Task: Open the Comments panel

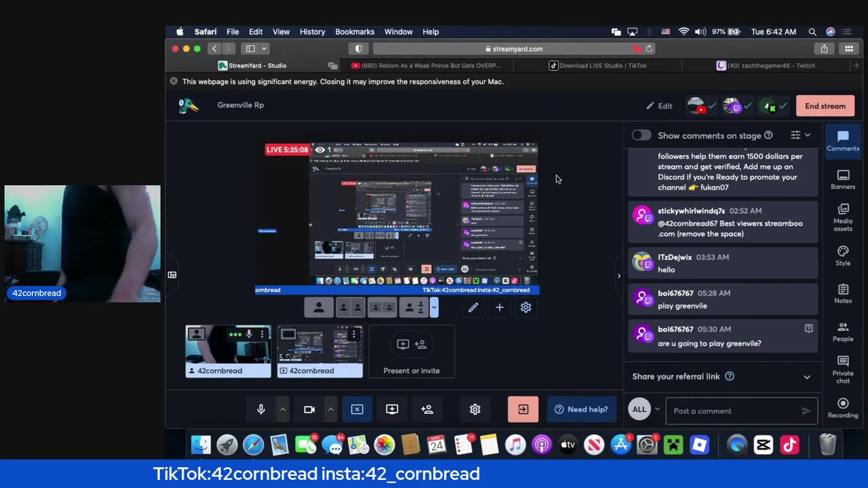Action: 843,141
